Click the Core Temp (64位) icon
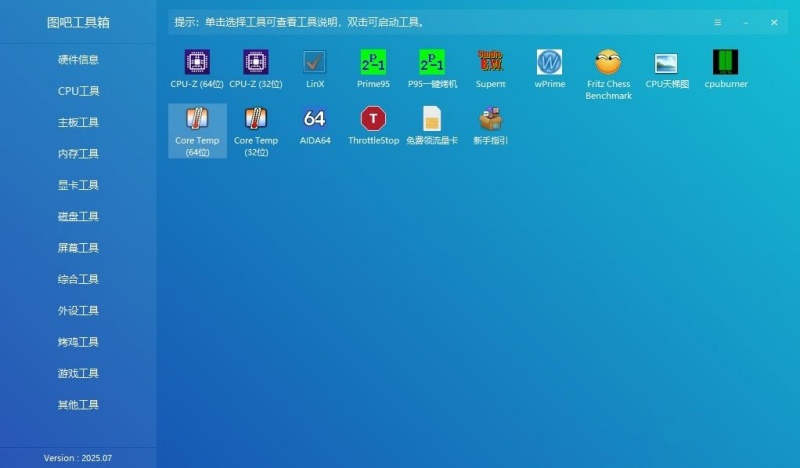The width and height of the screenshot is (800, 468). (x=197, y=118)
